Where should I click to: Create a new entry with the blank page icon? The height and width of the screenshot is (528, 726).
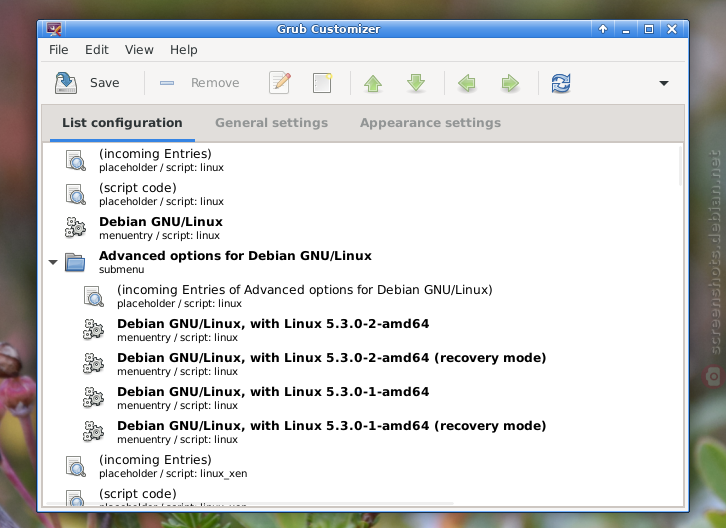click(322, 83)
